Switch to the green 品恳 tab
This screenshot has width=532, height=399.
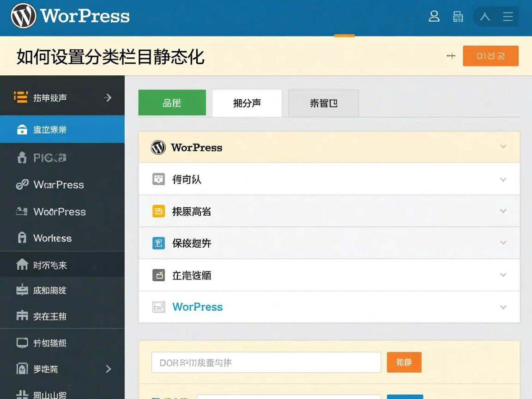click(x=172, y=103)
